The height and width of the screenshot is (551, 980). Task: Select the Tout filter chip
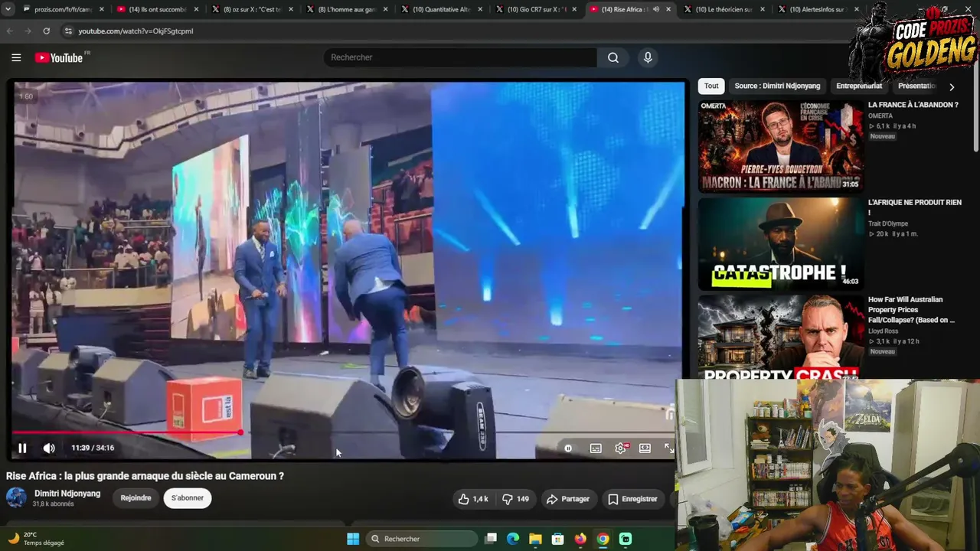711,86
